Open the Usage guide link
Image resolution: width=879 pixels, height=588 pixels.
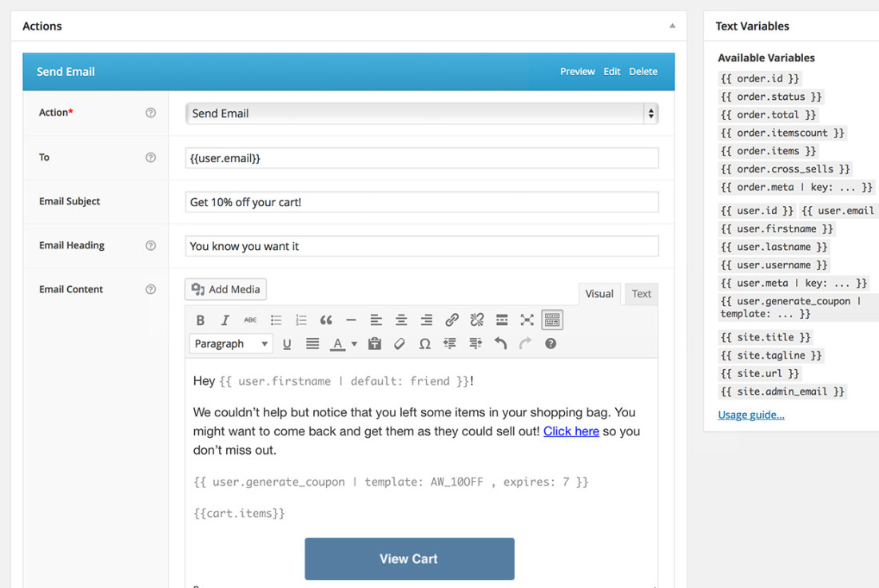(750, 415)
